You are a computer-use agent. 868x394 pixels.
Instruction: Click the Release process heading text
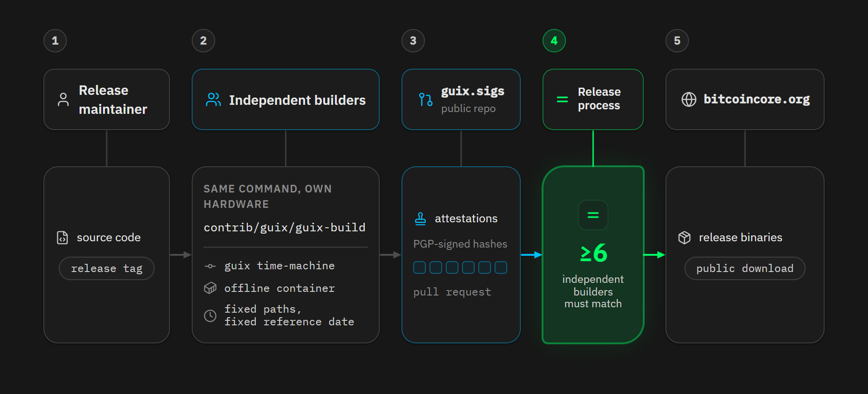click(x=599, y=98)
